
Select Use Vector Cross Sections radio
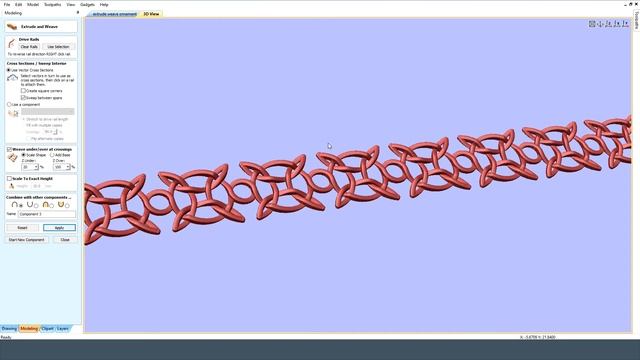[9, 70]
